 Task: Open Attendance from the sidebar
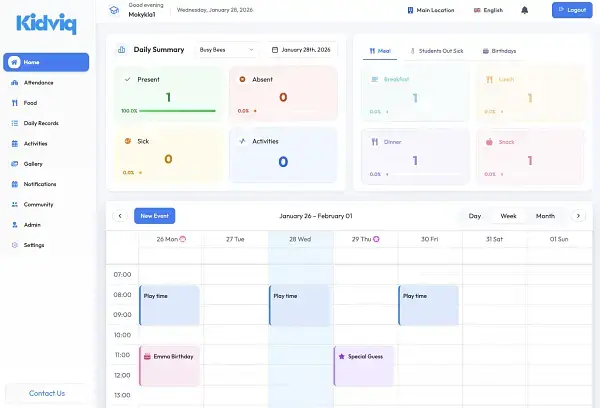[x=38, y=82]
